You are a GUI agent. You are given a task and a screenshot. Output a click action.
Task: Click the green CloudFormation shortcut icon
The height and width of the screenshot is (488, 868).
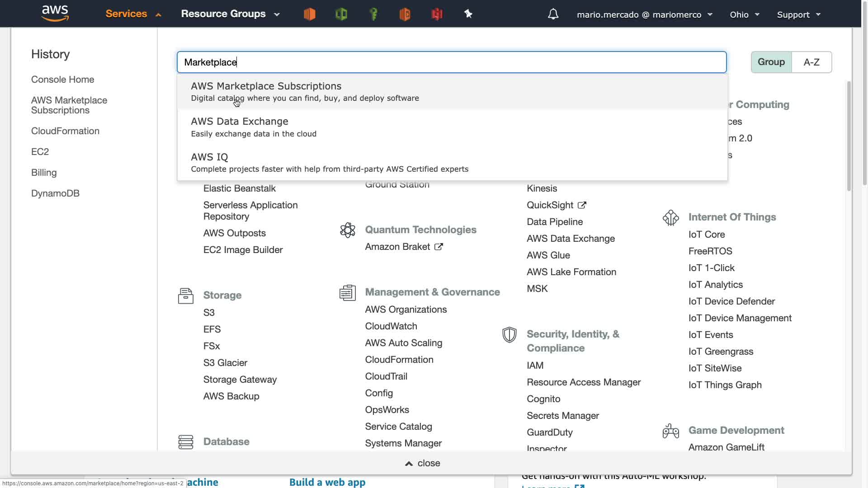click(x=341, y=14)
